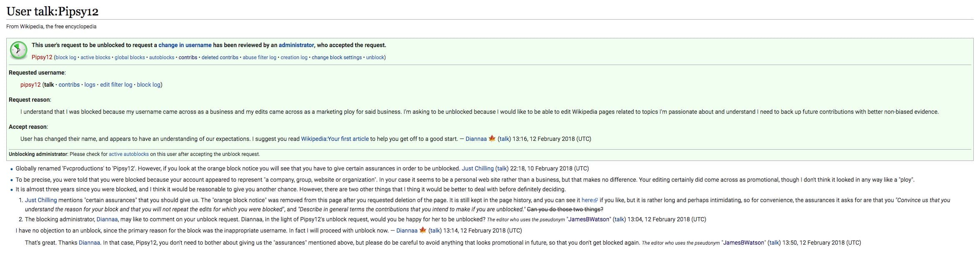Open deleted contribs link

220,58
